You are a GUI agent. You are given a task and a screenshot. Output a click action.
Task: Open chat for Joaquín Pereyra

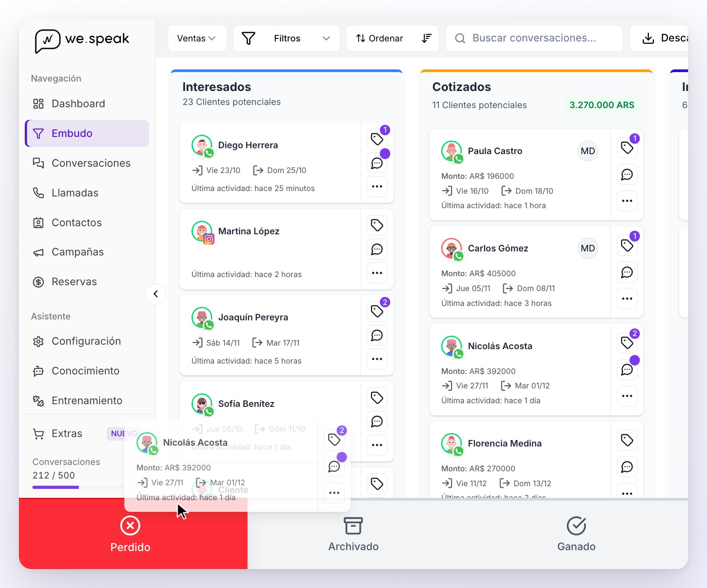[x=377, y=335]
